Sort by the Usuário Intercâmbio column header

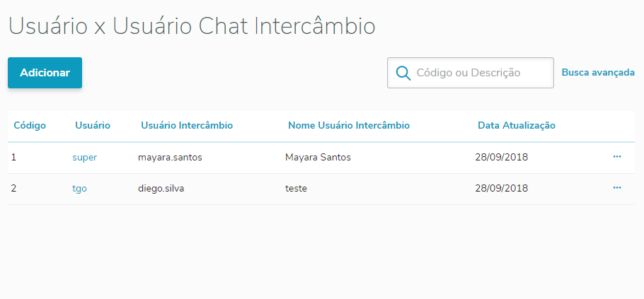(x=187, y=126)
